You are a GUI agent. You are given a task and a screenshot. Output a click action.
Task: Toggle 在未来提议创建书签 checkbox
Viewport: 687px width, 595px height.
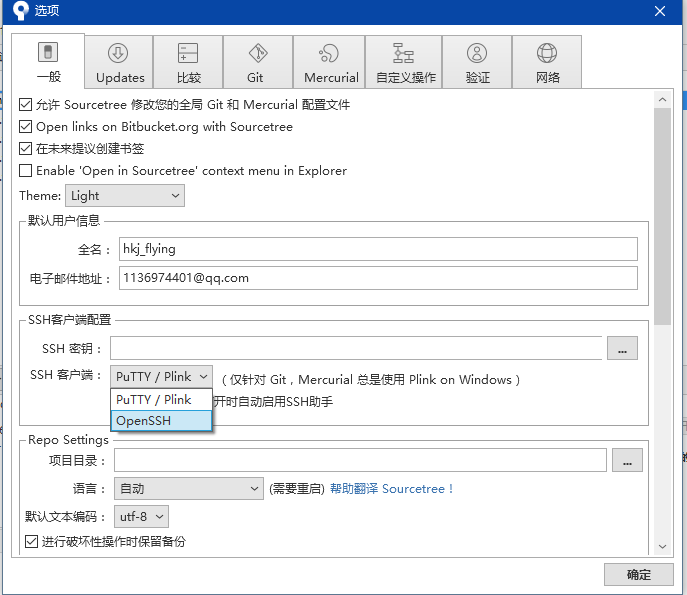tap(25, 149)
